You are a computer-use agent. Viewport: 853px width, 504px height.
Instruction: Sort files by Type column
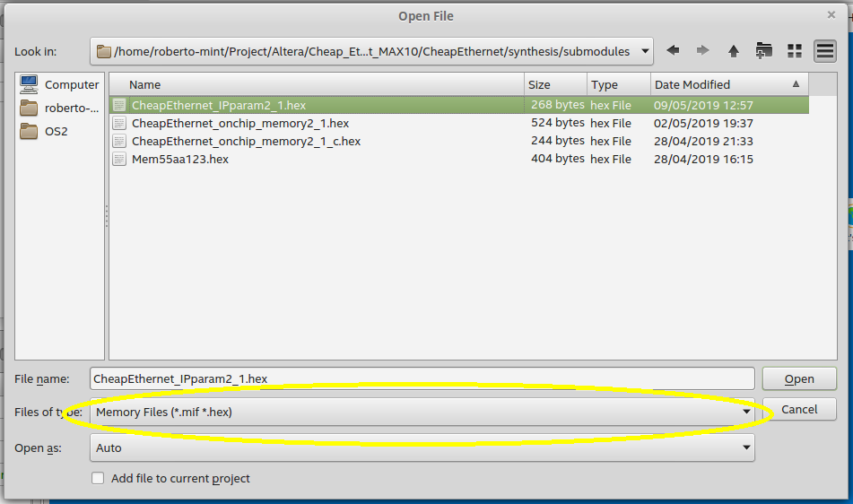[619, 84]
